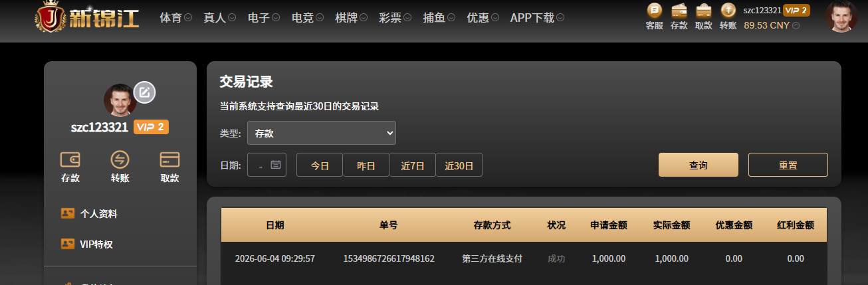Click date cell 2026-06-04 09:29:57

click(274, 258)
